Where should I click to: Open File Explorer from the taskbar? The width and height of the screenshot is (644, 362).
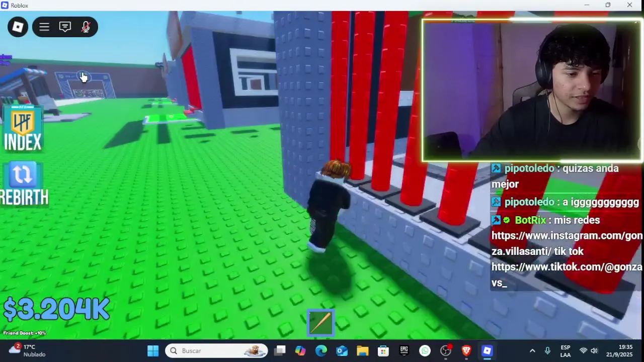(362, 350)
